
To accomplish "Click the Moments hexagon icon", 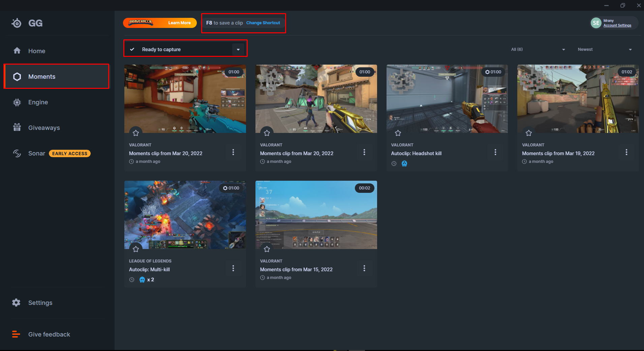I will 17,77.
